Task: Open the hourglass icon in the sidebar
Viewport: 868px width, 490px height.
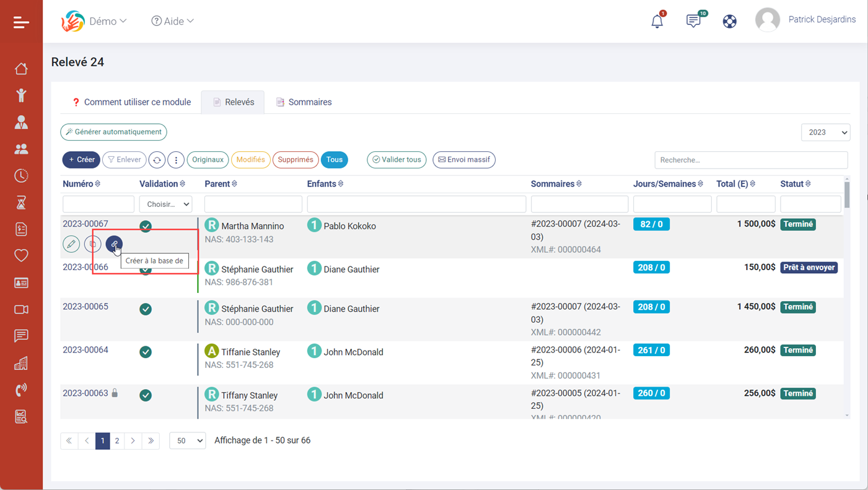Action: click(21, 203)
